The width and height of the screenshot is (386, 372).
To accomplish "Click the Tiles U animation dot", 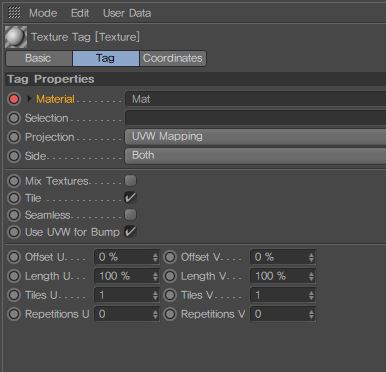I will [14, 295].
